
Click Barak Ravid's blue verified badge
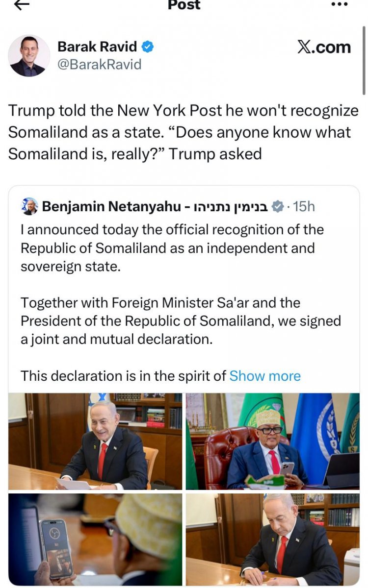[x=148, y=47]
